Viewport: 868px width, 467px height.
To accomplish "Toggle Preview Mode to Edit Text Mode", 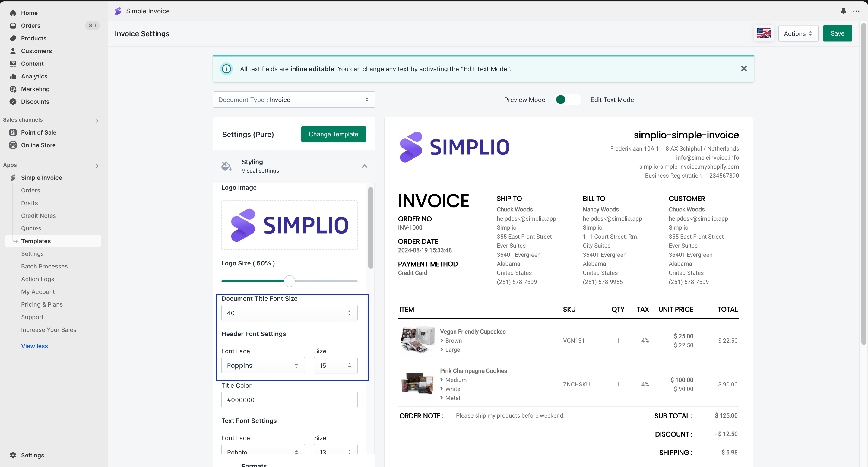I will coord(568,100).
